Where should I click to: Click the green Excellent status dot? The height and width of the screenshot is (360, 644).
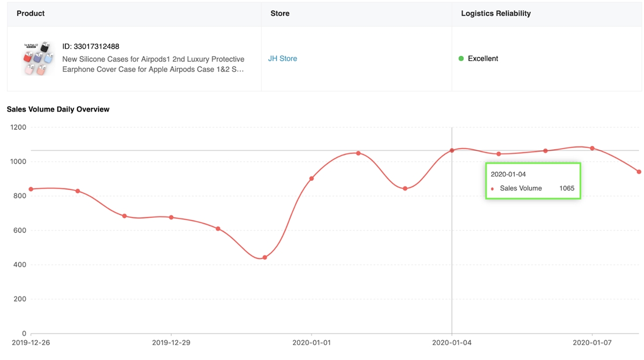461,58
